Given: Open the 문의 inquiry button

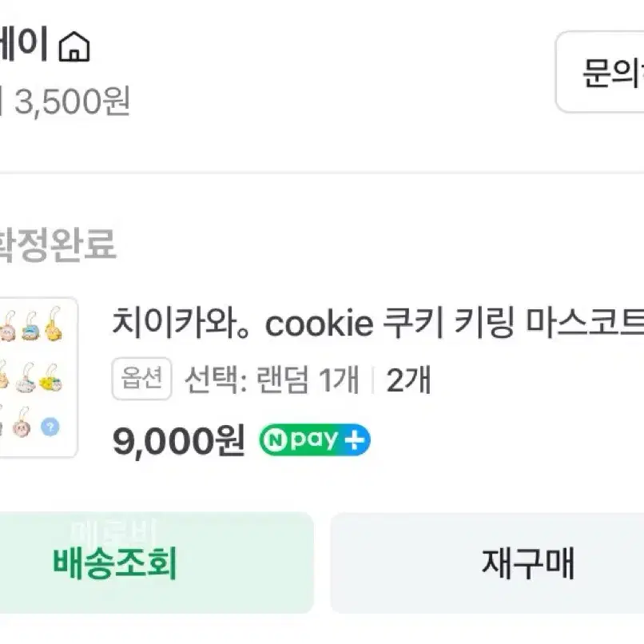Looking at the screenshot, I should coord(599,72).
